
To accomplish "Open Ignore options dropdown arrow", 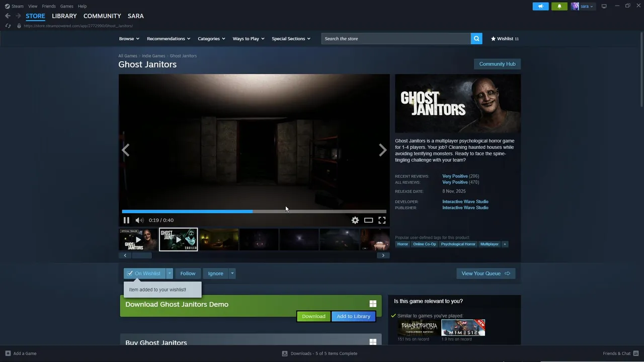I will click(x=232, y=274).
